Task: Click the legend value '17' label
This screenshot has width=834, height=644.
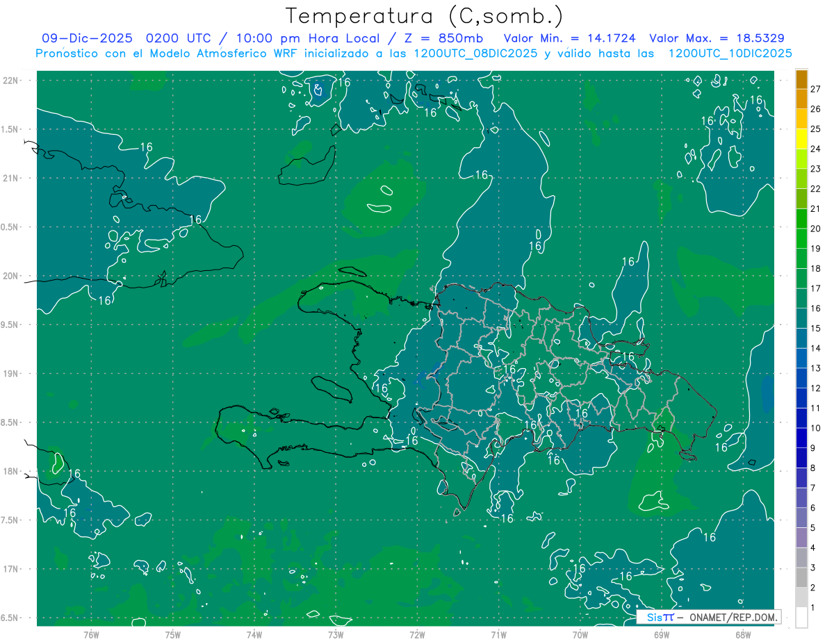Action: (815, 288)
